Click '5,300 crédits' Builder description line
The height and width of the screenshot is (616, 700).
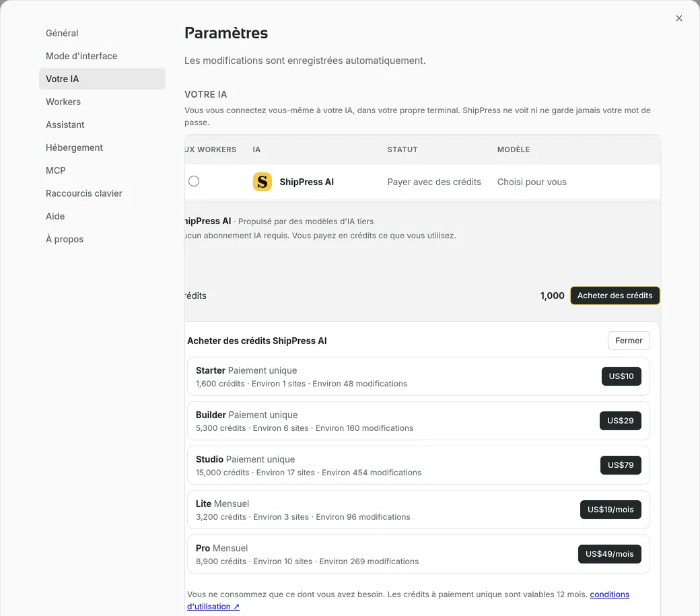304,428
